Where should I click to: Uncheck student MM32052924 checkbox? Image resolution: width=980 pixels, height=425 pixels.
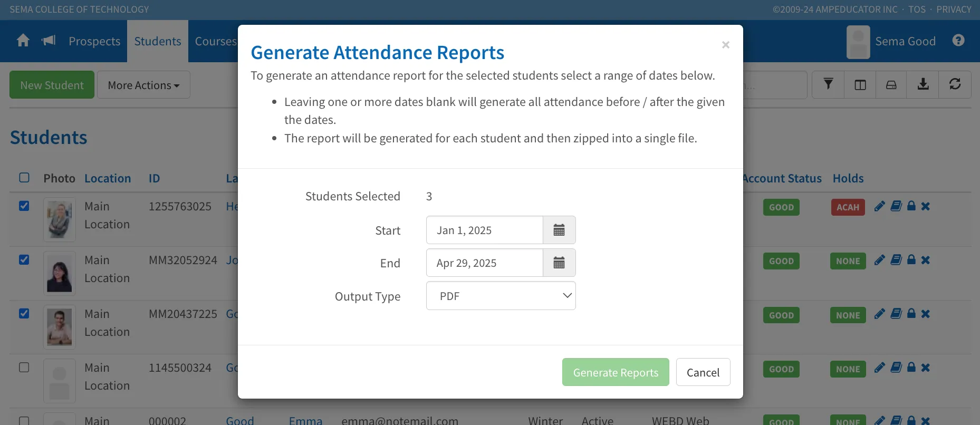point(24,260)
